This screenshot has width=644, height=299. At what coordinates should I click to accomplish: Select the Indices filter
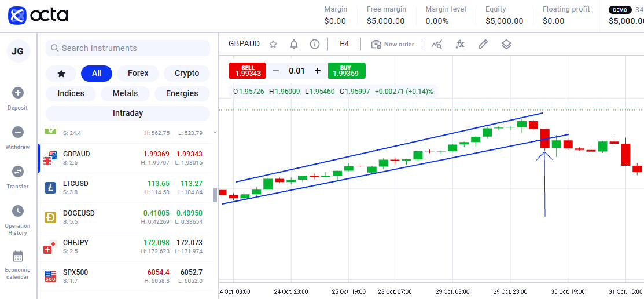pyautogui.click(x=71, y=93)
